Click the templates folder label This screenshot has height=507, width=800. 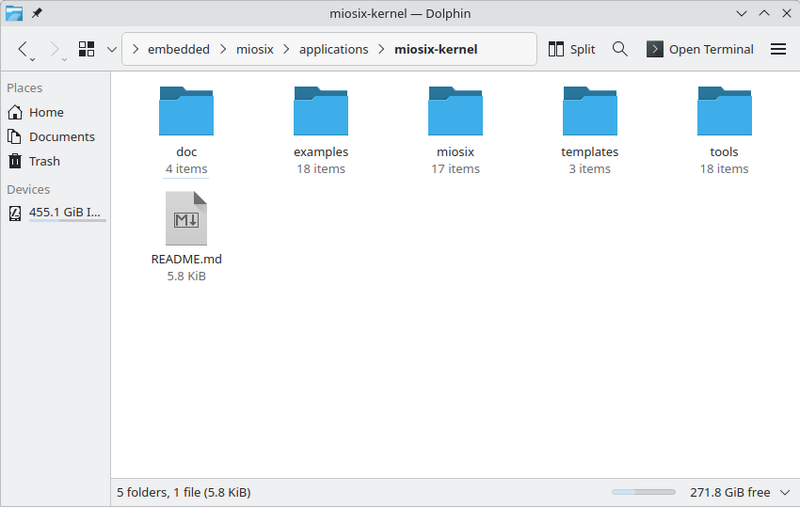tap(590, 152)
